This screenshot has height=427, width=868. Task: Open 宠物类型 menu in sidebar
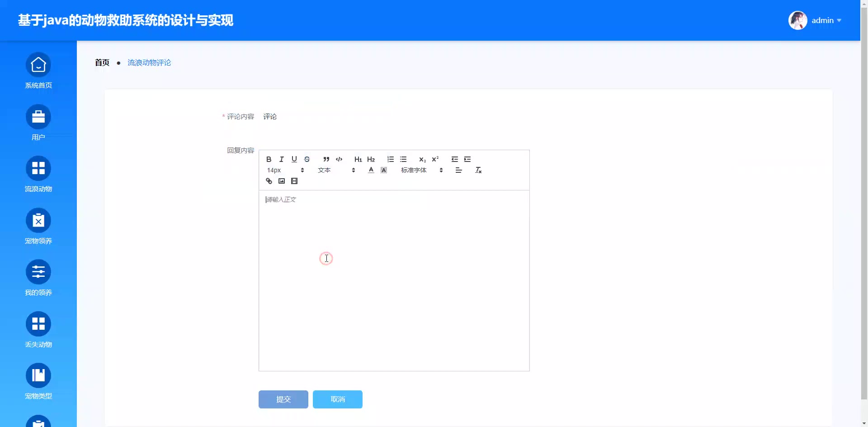[38, 382]
